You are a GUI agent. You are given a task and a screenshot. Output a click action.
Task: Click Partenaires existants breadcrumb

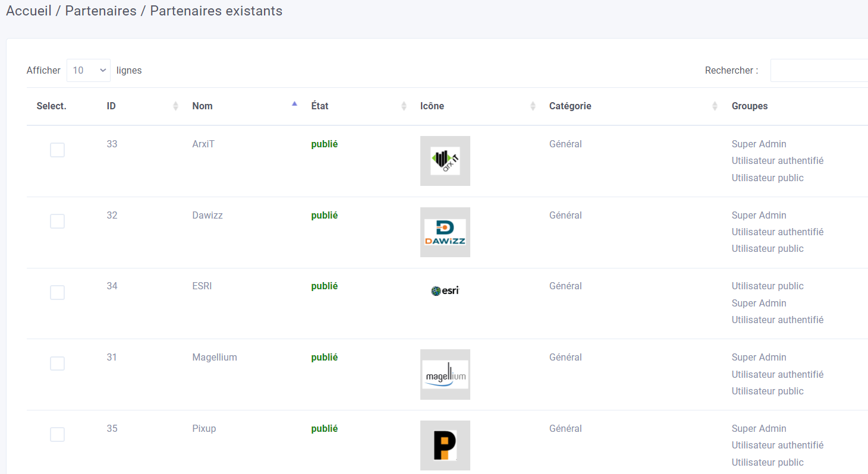216,11
